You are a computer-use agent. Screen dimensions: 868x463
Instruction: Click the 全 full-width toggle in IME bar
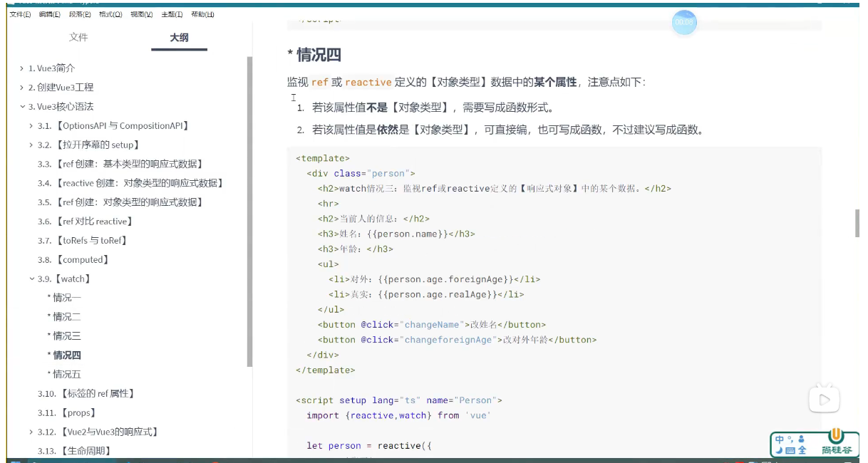click(x=802, y=450)
